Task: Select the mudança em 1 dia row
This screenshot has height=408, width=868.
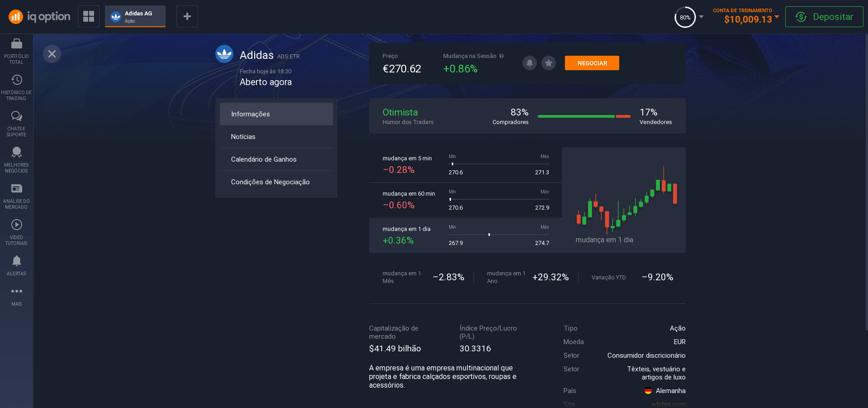Action: point(465,235)
